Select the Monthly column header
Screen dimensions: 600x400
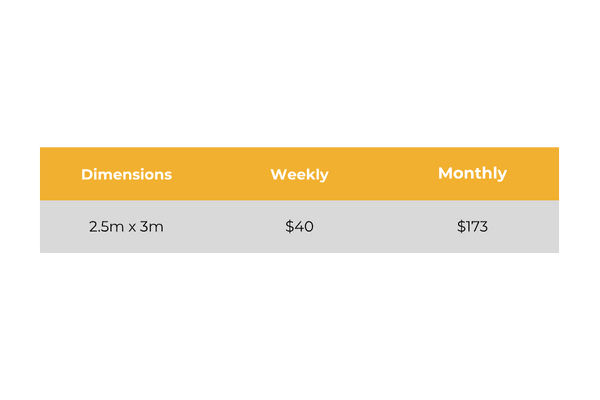click(x=472, y=173)
